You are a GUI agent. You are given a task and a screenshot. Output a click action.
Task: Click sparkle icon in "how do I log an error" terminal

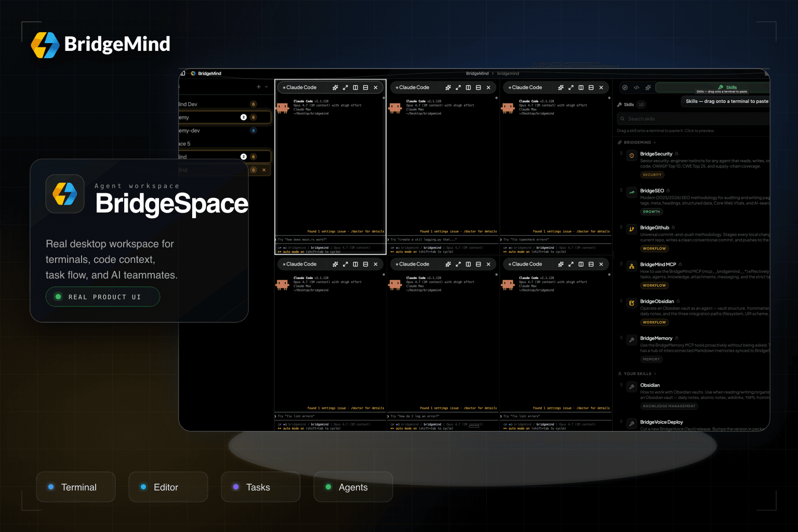click(448, 264)
